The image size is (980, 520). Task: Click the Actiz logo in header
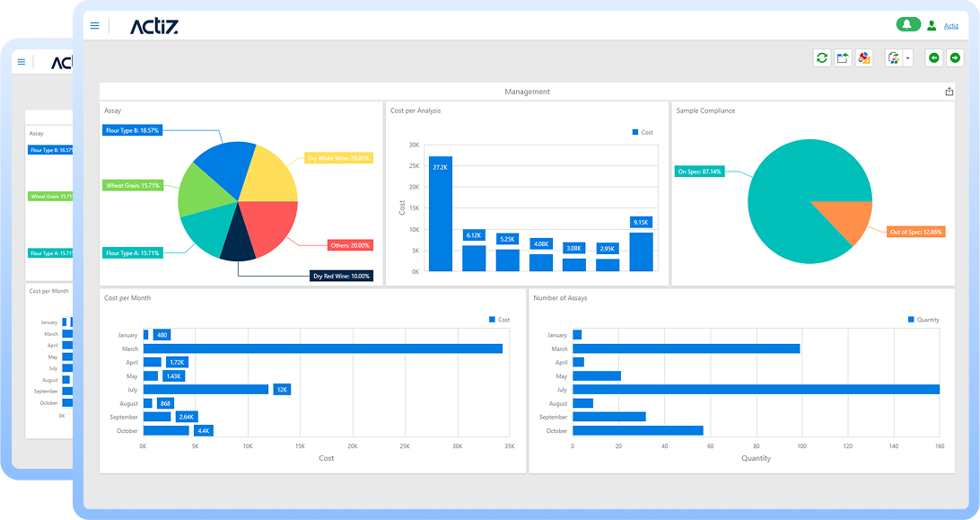[x=154, y=26]
